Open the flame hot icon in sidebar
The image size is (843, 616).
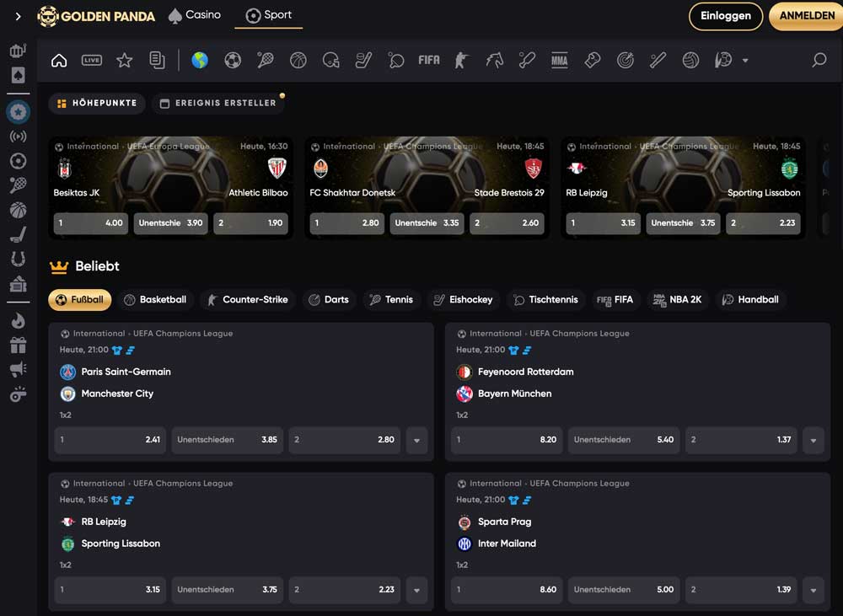(x=18, y=320)
